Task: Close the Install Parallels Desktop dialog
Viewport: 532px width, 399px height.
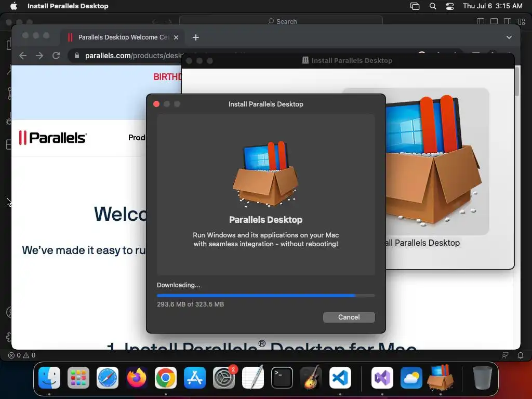Action: 156,104
